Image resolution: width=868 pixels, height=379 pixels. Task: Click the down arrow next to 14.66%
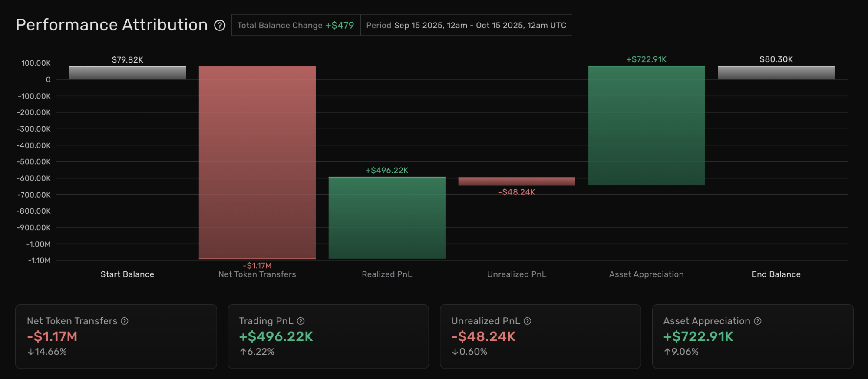pos(31,352)
